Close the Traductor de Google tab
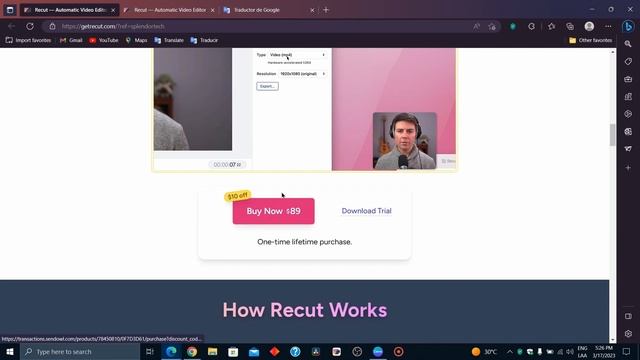The width and height of the screenshot is (640, 360). click(312, 10)
